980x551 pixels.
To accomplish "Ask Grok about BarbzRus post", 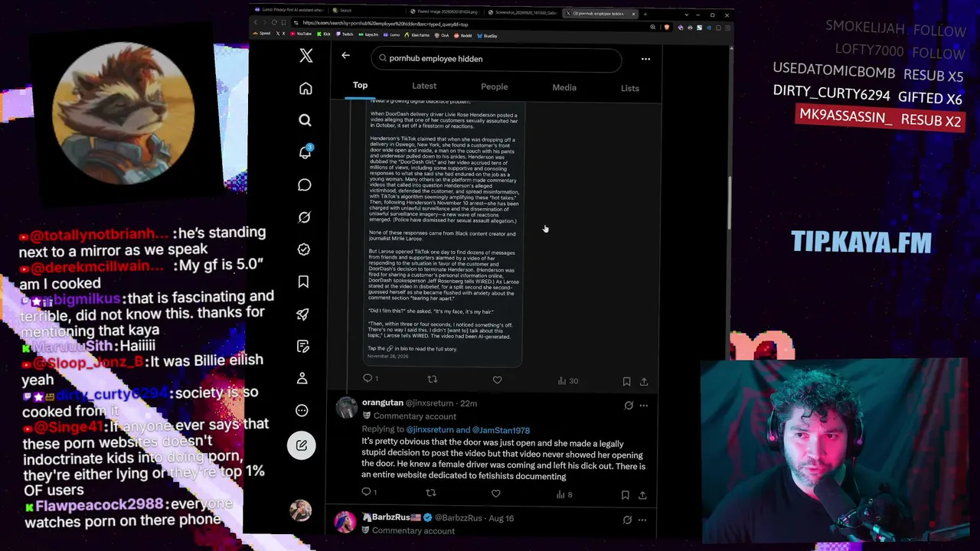I will pos(627,520).
